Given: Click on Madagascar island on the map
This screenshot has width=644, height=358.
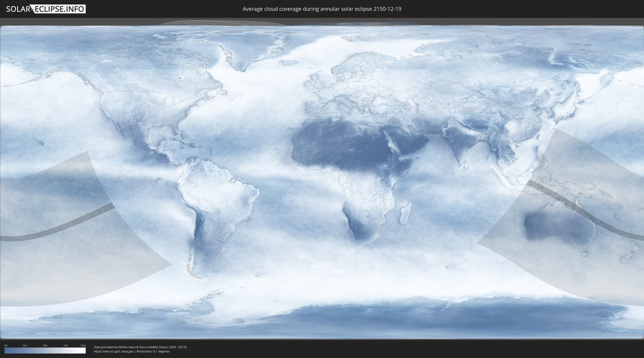Looking at the screenshot, I should (406, 213).
